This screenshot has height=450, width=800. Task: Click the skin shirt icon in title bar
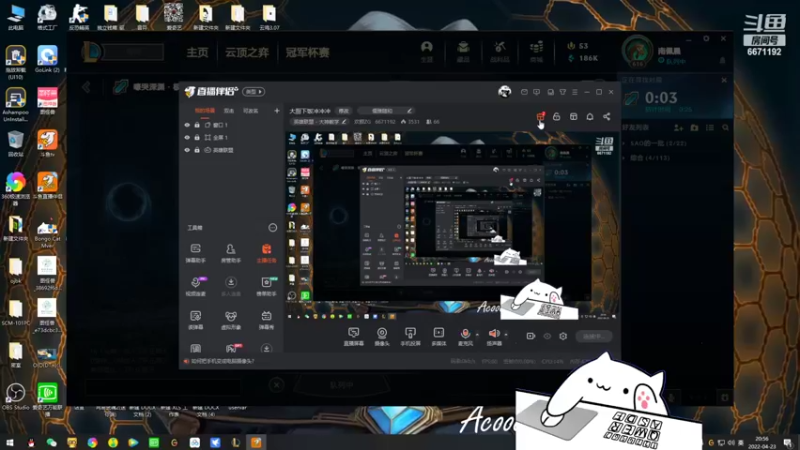tap(563, 92)
